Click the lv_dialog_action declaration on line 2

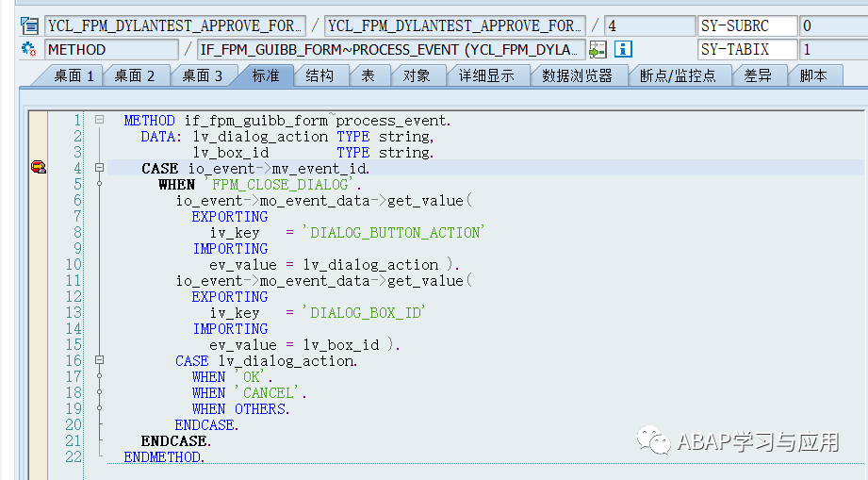click(x=260, y=137)
